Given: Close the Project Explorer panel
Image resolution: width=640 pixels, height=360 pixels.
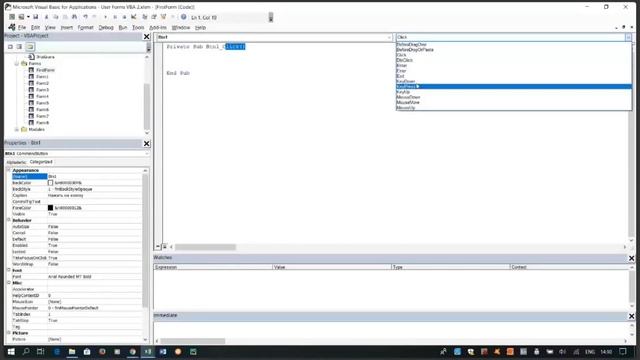Looking at the screenshot, I should click(147, 36).
